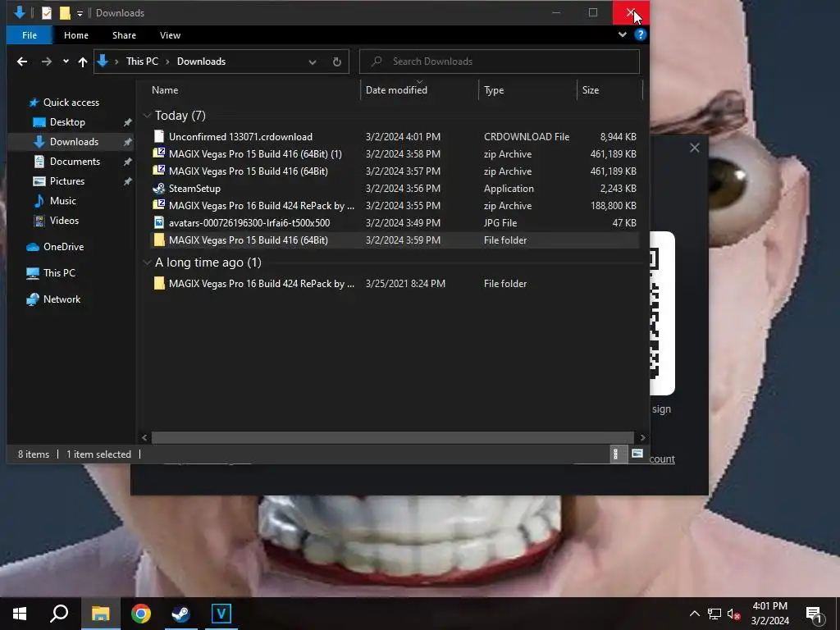The width and height of the screenshot is (840, 630).
Task: Sort by the Size column header
Action: tap(591, 90)
